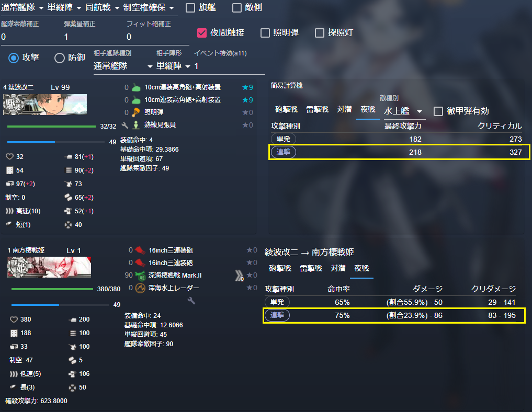Click the 深海棲艦戦 Mark.II aircraft icon

click(x=140, y=276)
